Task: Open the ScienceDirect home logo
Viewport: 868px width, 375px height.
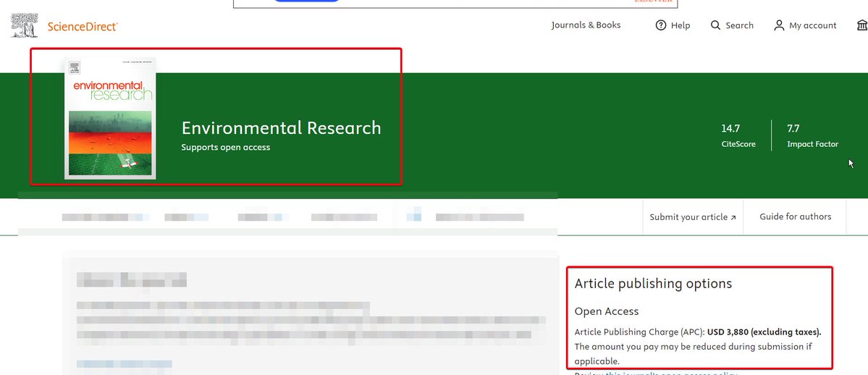Action: pyautogui.click(x=83, y=26)
